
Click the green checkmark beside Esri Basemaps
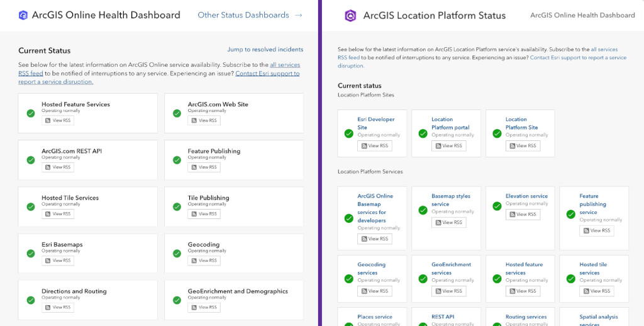[31, 254]
